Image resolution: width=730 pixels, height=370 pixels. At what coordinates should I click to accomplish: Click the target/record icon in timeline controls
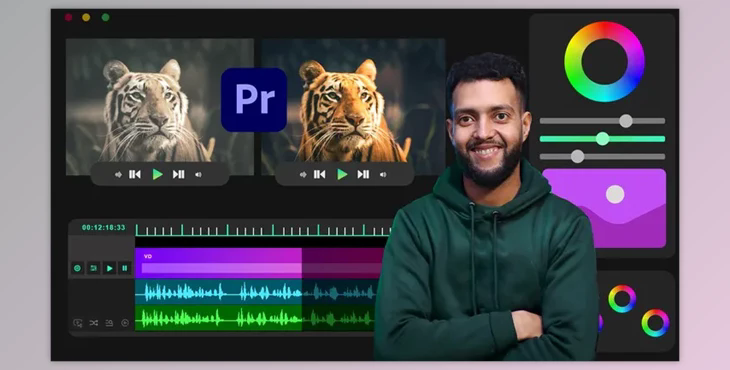77,268
